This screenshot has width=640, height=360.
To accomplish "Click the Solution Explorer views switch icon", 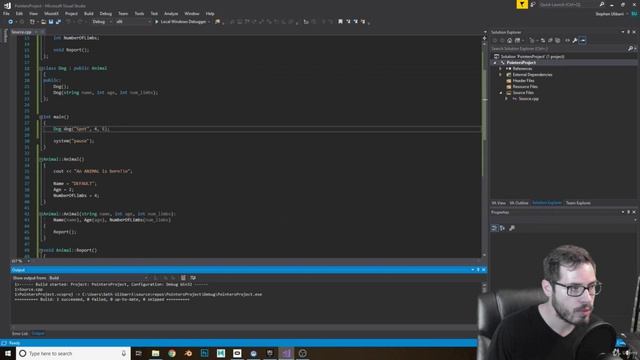I will pos(518,40).
